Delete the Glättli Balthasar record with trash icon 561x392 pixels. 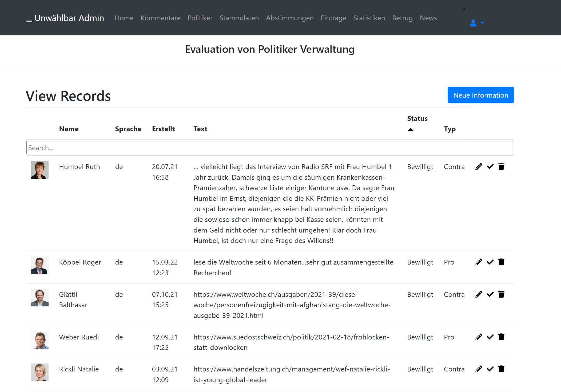tap(501, 294)
